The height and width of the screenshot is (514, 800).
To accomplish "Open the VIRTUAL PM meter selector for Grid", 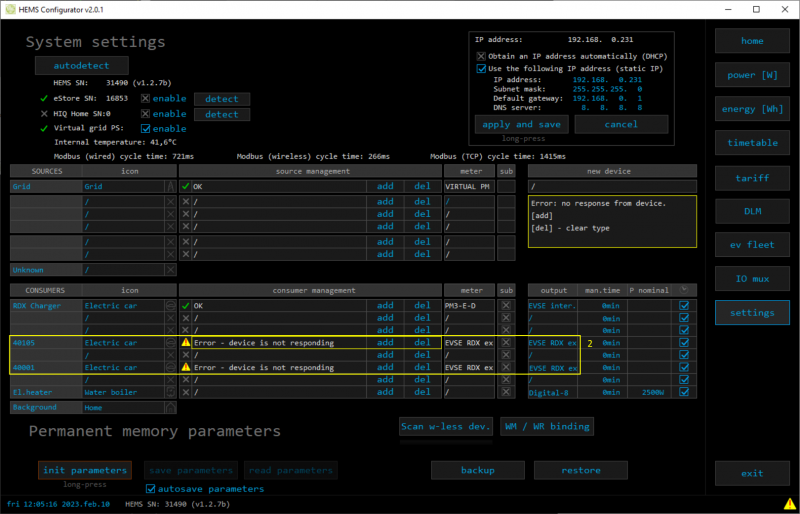I will pyautogui.click(x=468, y=186).
